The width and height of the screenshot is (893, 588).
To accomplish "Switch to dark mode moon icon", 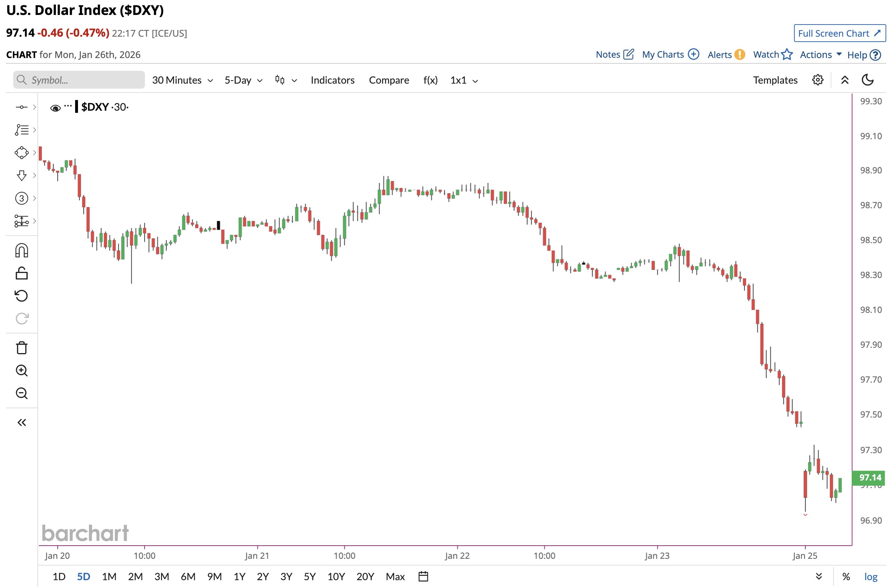I will pos(867,80).
